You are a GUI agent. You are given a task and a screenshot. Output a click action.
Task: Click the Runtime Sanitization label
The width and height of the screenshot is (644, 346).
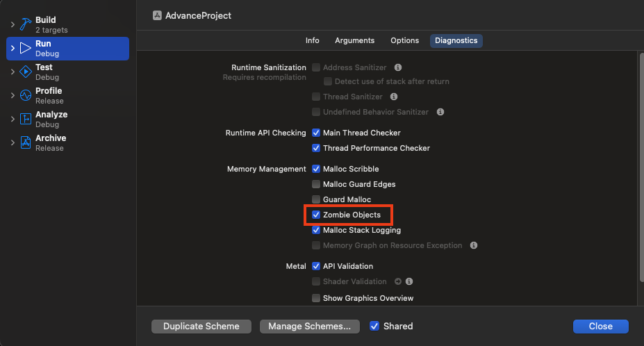click(x=269, y=67)
